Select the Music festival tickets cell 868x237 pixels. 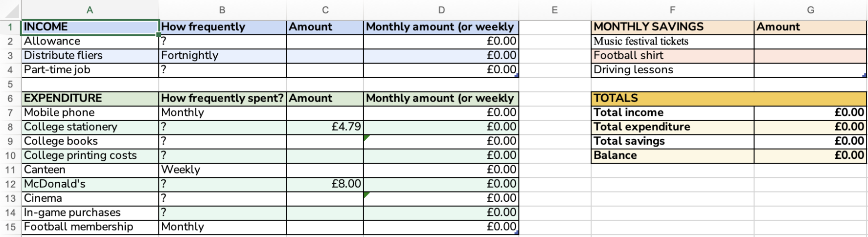672,42
